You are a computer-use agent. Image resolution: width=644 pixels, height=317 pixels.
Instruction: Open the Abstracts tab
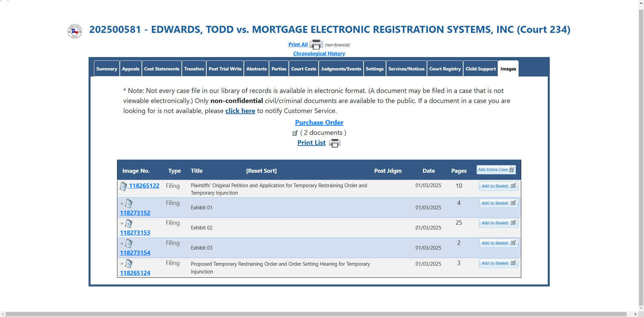[257, 69]
